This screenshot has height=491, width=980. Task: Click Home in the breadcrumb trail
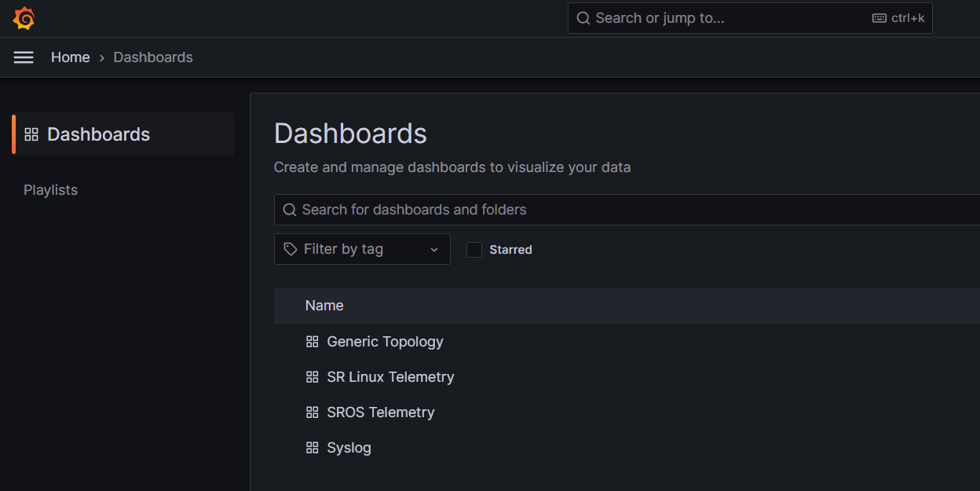pyautogui.click(x=70, y=57)
